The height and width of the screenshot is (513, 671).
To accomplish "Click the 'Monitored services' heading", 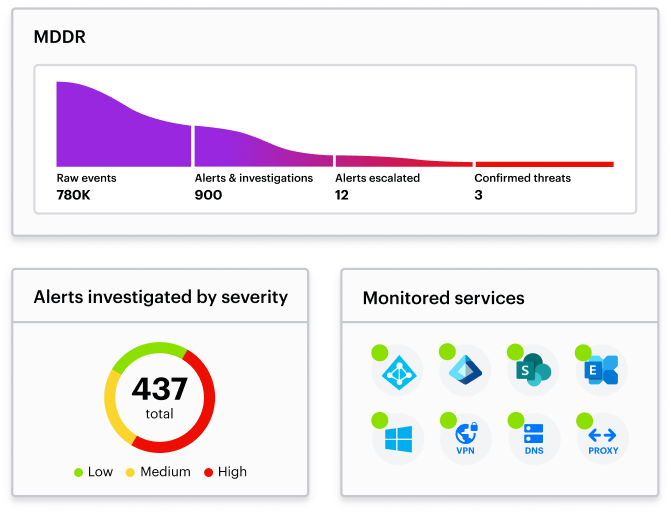I will click(x=443, y=298).
